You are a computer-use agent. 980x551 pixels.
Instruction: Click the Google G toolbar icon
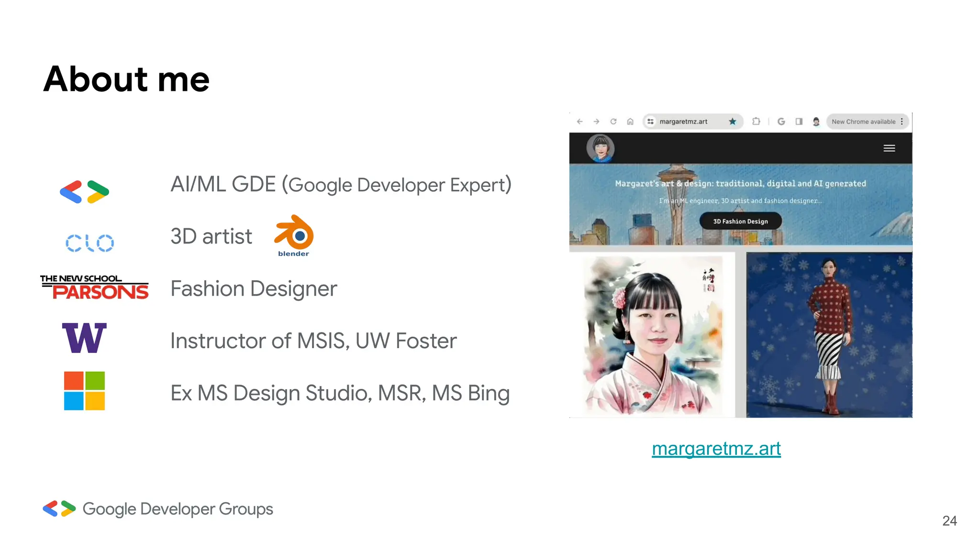point(781,121)
